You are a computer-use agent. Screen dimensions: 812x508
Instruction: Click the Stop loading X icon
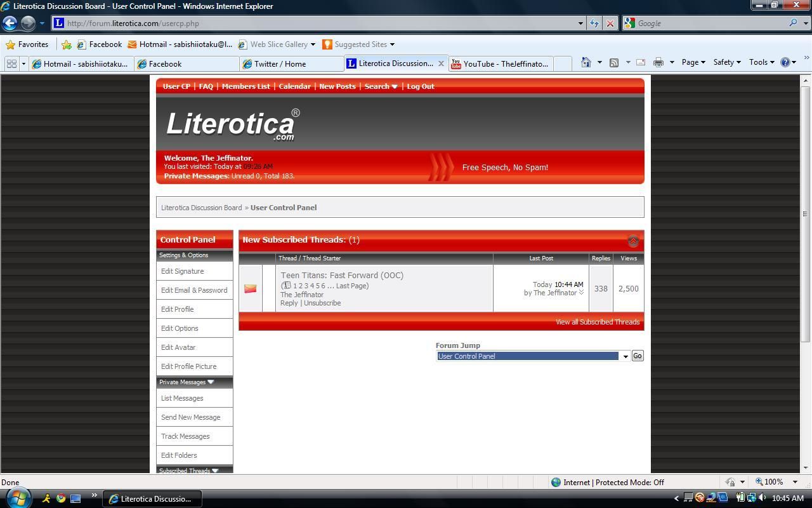point(610,23)
